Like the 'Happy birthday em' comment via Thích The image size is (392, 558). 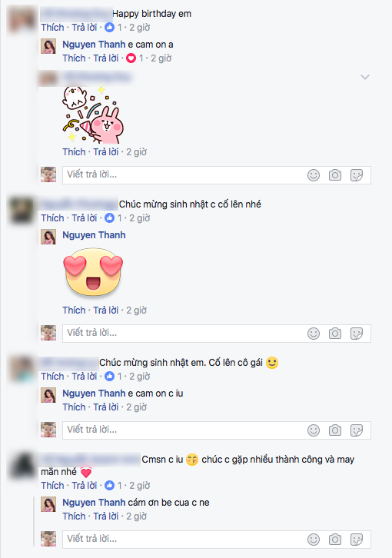[52, 28]
